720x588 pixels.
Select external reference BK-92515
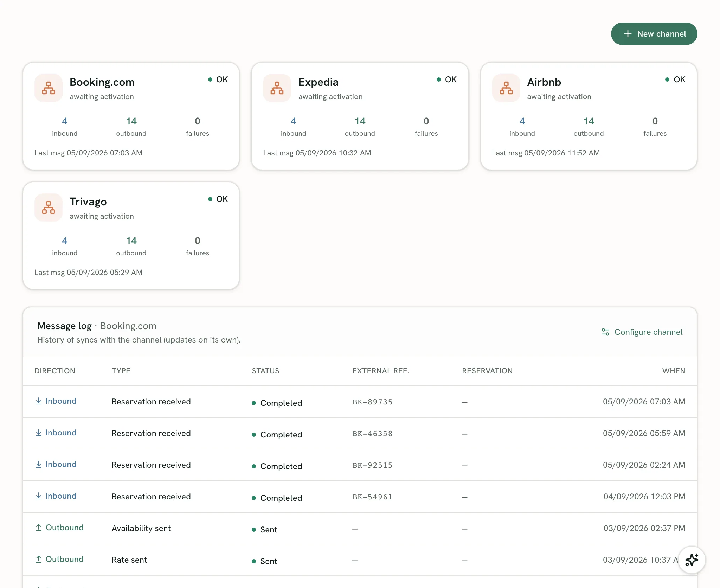(x=372, y=465)
